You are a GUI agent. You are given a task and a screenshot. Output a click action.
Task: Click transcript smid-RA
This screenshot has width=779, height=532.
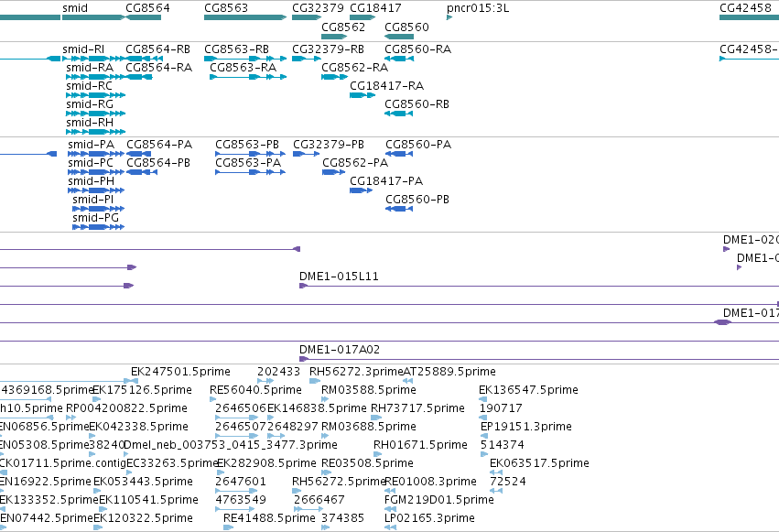(90, 68)
